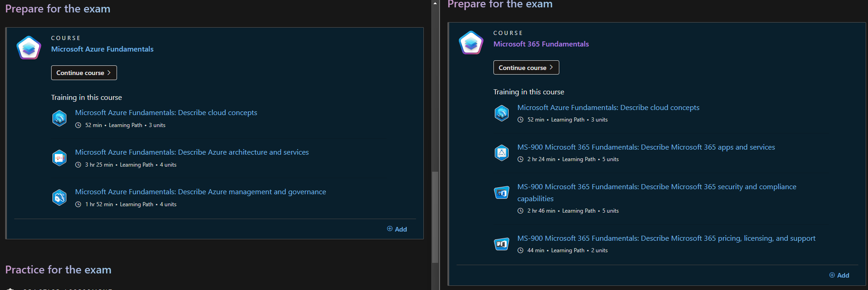Click the '3 hr 25 min' duration text
This screenshot has height=290, width=868.
click(99, 165)
